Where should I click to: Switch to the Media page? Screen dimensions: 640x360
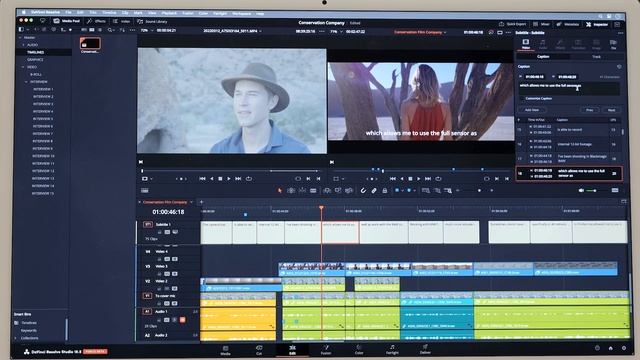coord(225,350)
